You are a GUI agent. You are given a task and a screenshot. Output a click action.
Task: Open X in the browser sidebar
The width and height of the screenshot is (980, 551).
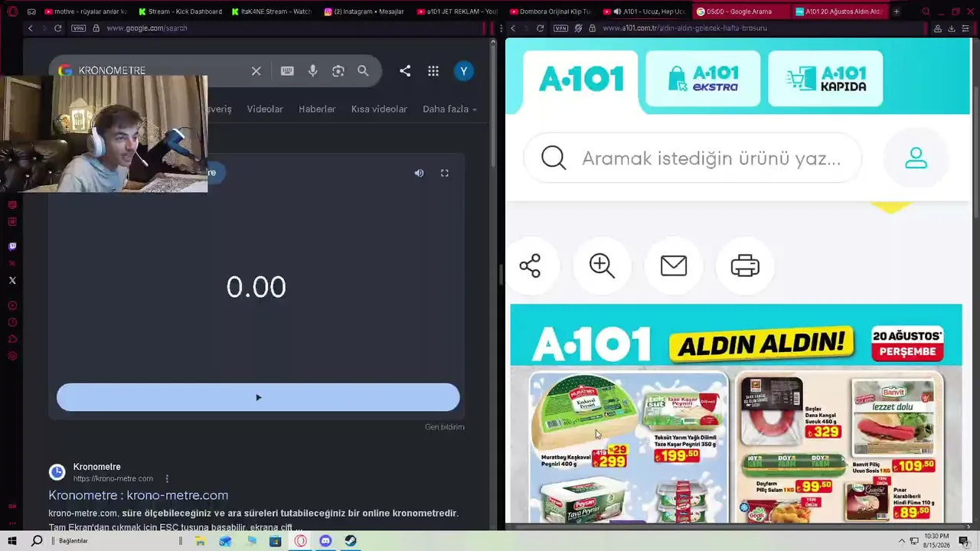point(12,280)
